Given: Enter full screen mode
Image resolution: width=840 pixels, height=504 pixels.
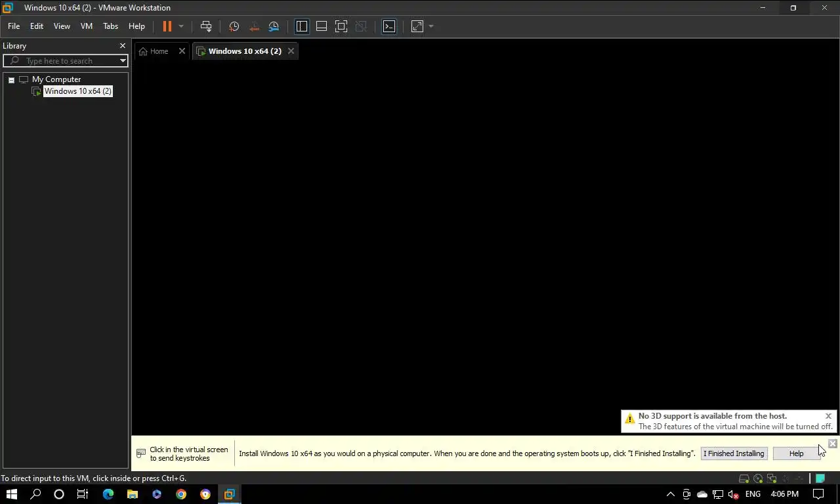Looking at the screenshot, I should 341,26.
